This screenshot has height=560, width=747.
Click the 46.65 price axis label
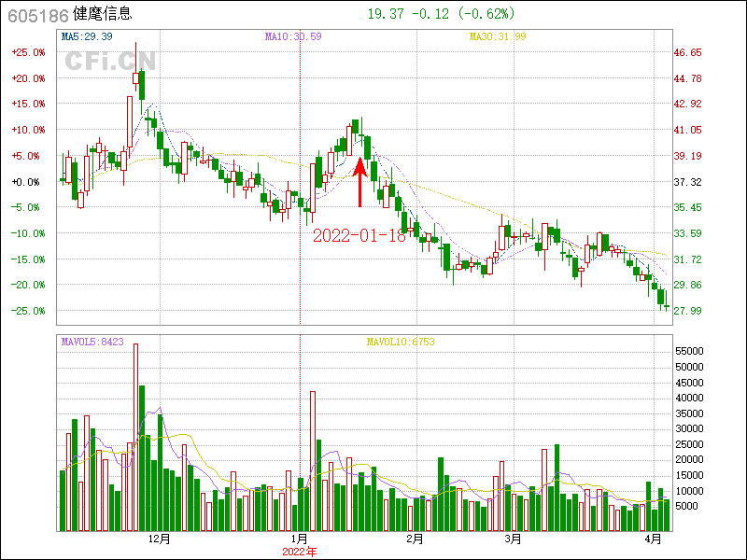pos(688,52)
